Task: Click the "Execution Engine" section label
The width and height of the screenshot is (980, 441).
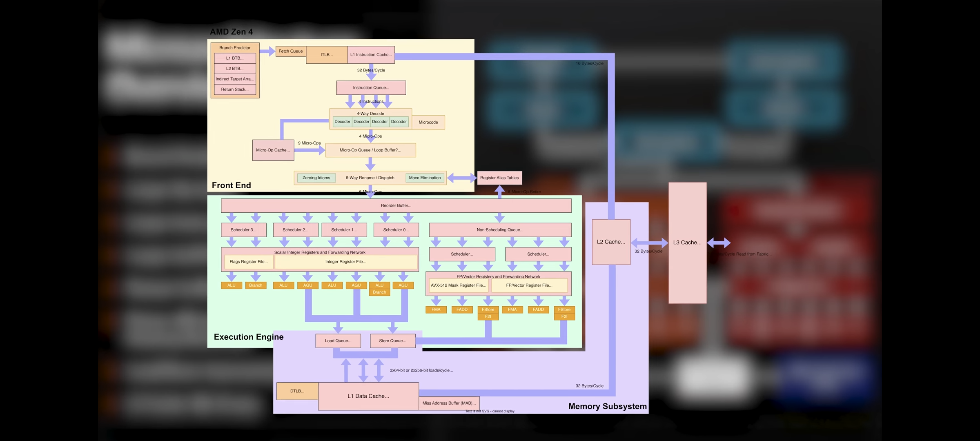Action: 249,337
